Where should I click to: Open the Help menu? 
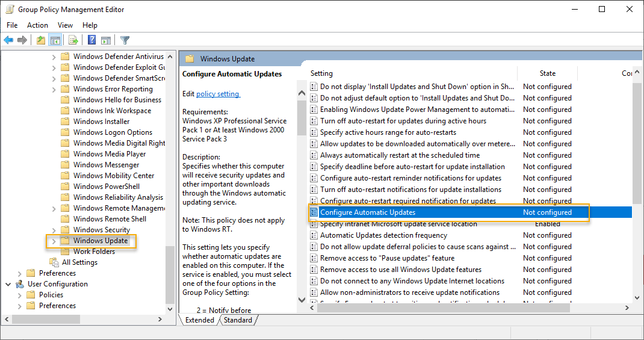pos(90,25)
